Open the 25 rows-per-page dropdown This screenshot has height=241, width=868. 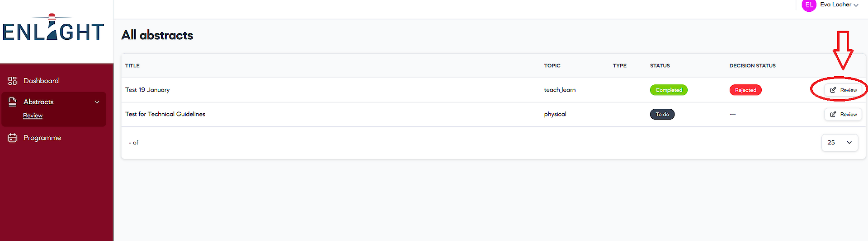[840, 143]
